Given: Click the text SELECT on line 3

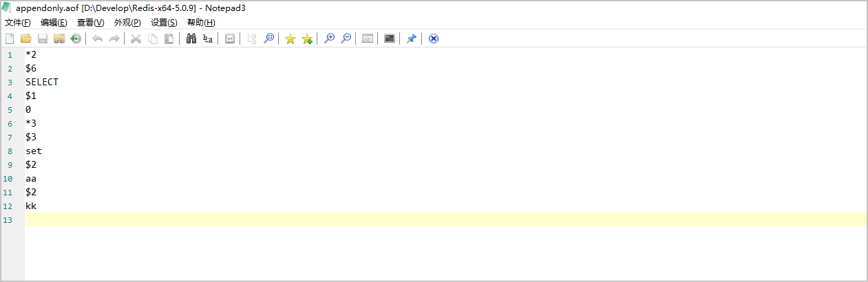Looking at the screenshot, I should coord(42,82).
